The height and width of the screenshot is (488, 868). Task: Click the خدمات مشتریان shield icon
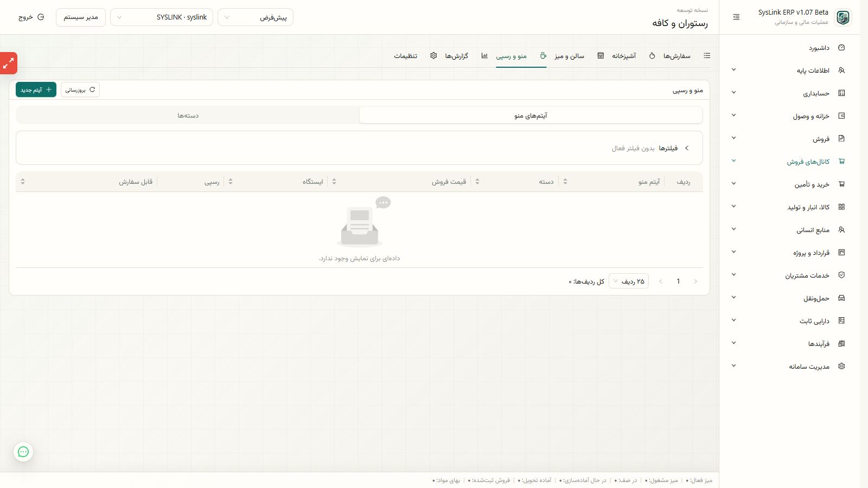click(841, 275)
